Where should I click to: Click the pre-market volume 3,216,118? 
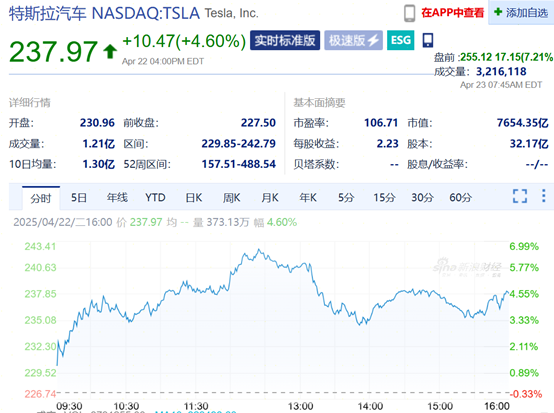(x=501, y=72)
